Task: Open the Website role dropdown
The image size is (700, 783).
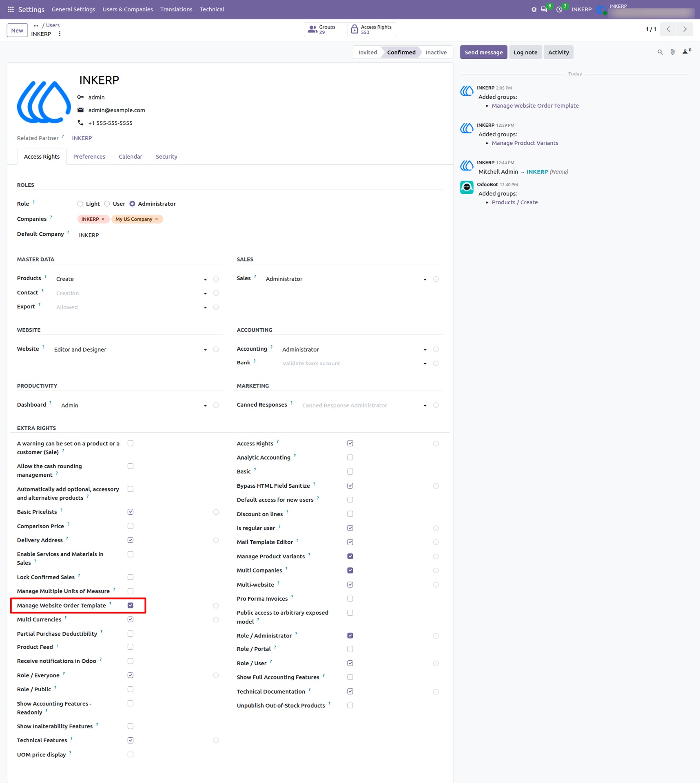Action: tap(131, 349)
